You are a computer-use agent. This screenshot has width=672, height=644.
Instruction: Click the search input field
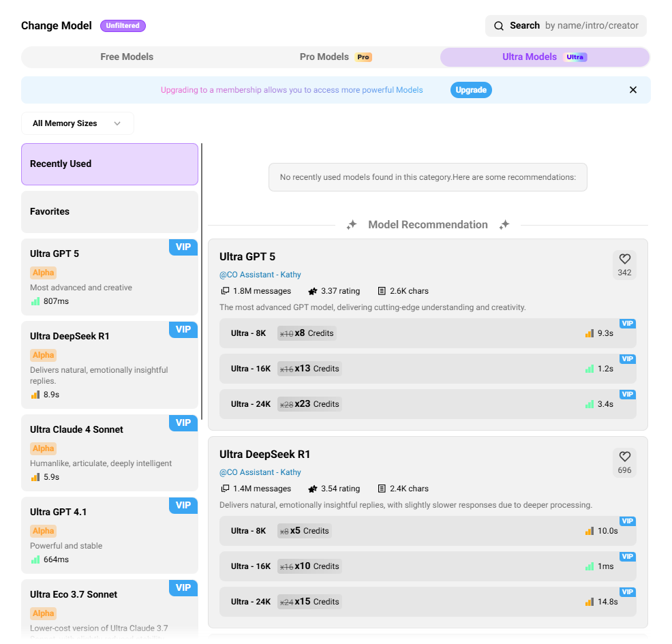point(566,26)
